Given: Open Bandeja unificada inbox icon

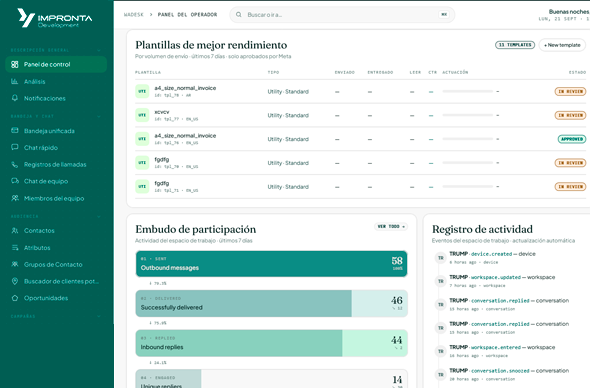Looking at the screenshot, I should [15, 131].
